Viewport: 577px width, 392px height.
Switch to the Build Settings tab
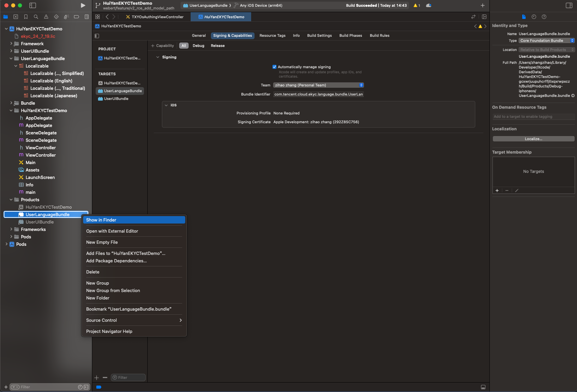pos(319,35)
